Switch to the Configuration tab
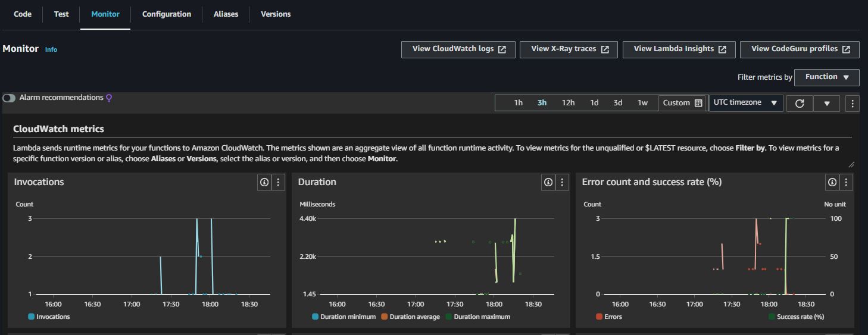 click(x=167, y=14)
